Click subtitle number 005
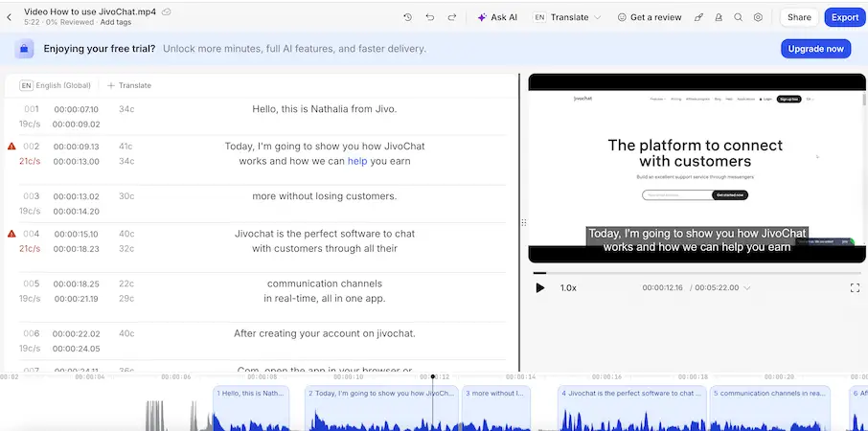 31,284
